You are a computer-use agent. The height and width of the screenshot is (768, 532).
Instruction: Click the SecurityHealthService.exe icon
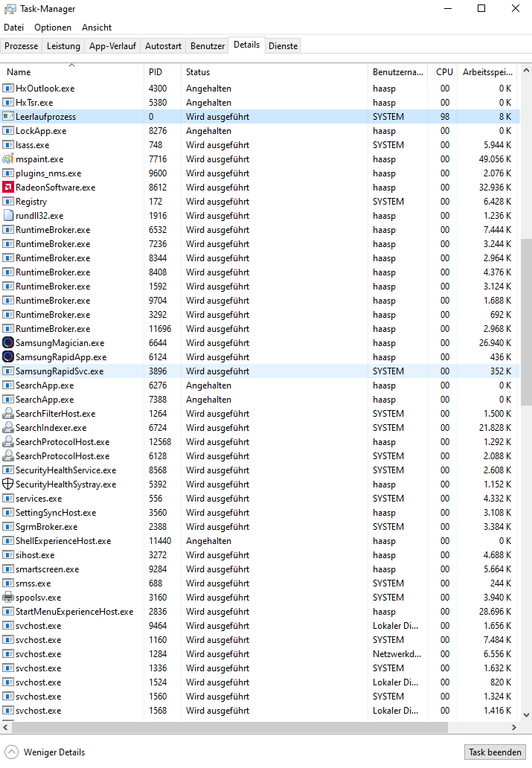(x=8, y=470)
